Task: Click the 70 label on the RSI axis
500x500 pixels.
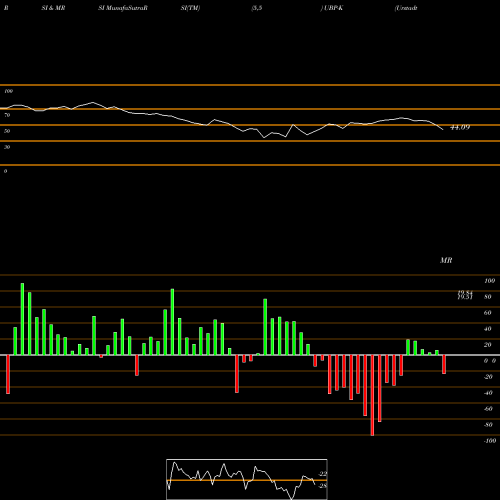Action: (7, 115)
